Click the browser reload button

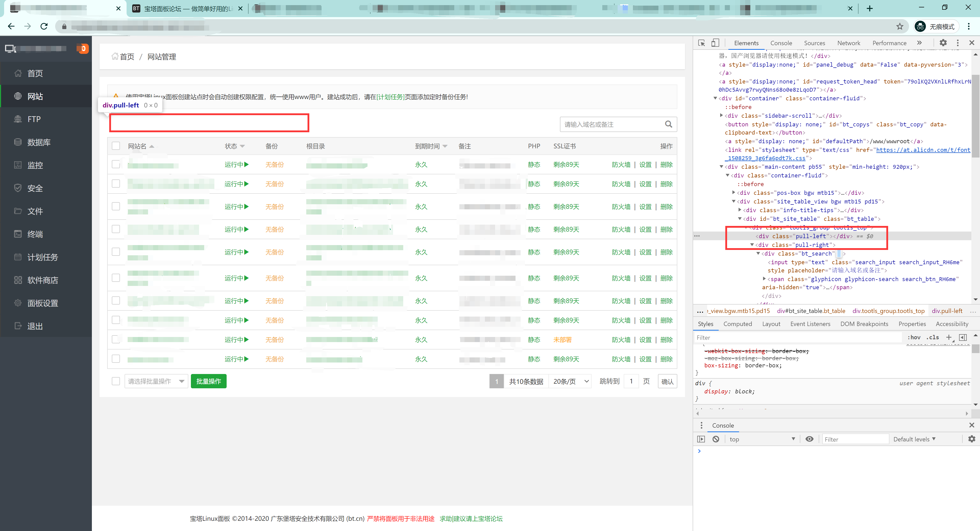point(44,26)
